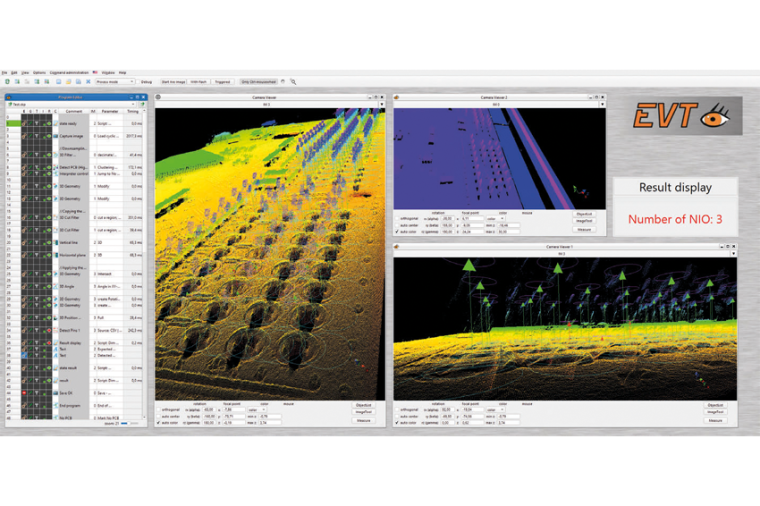Uncheck auto color in the main Camera Viewer

point(160,423)
